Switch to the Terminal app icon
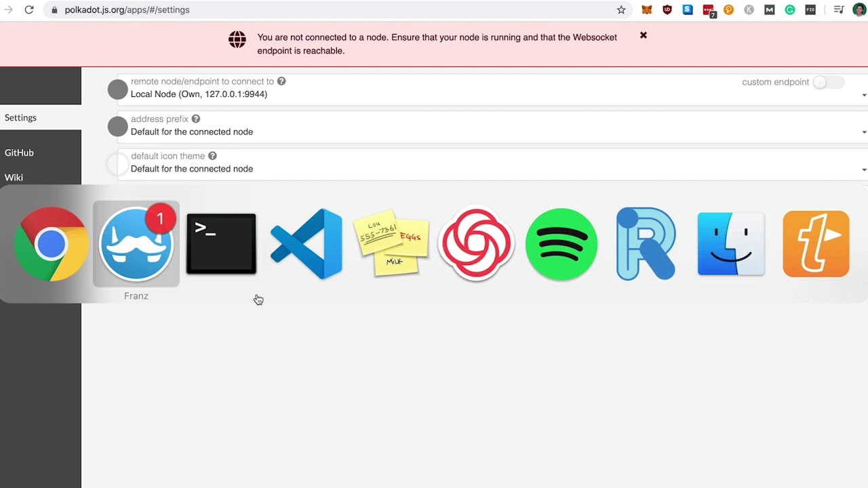868x488 pixels. pyautogui.click(x=221, y=244)
